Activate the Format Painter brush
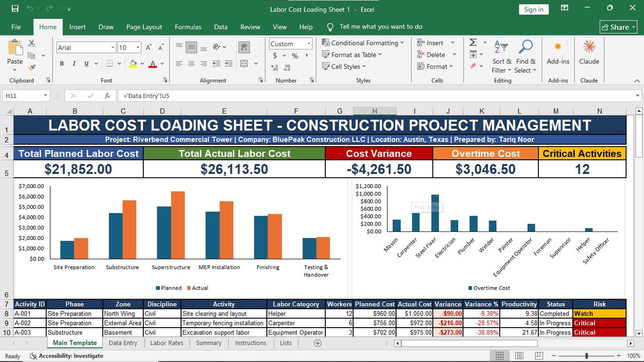This screenshot has height=362, width=644. pos(32,68)
